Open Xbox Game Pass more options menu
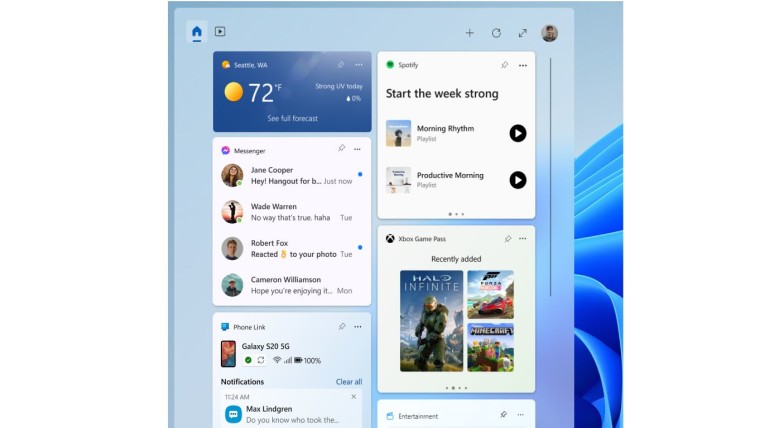 point(522,239)
